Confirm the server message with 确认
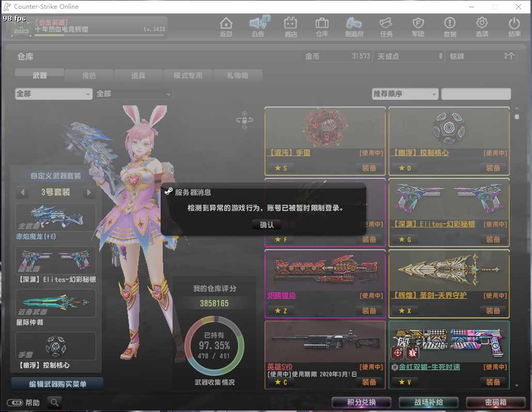532x412 pixels. coord(267,224)
